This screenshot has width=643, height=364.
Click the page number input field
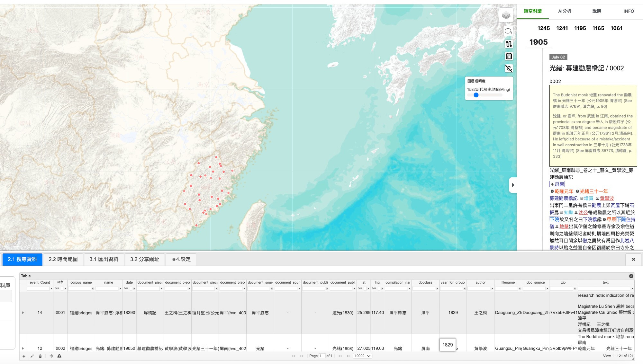click(x=322, y=356)
